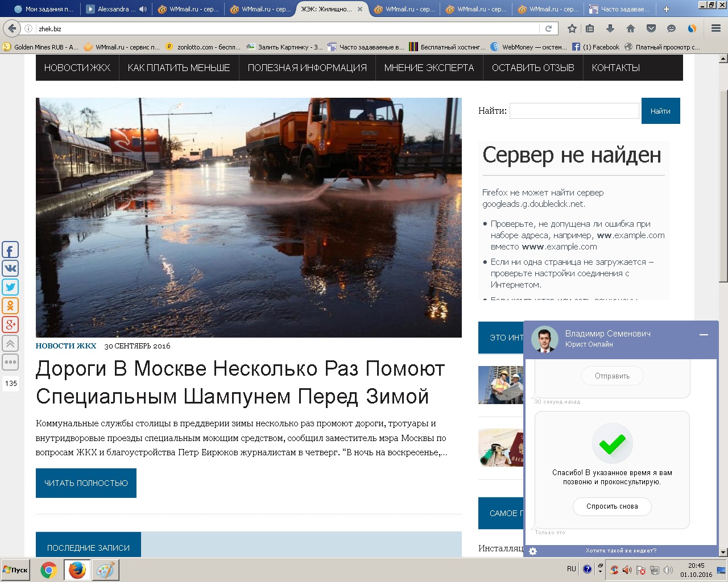Viewport: 728px width, 582px height.
Task: Launch Google Chrome from the taskbar
Action: (x=49, y=570)
